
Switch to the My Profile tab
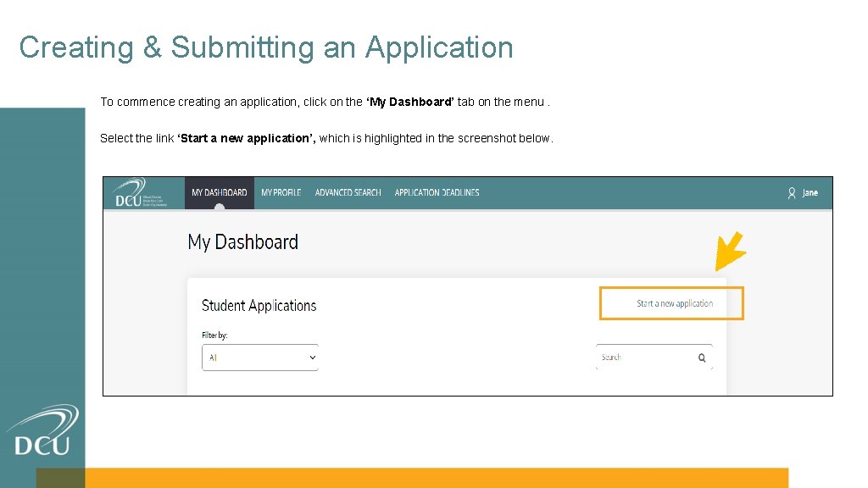click(x=281, y=192)
